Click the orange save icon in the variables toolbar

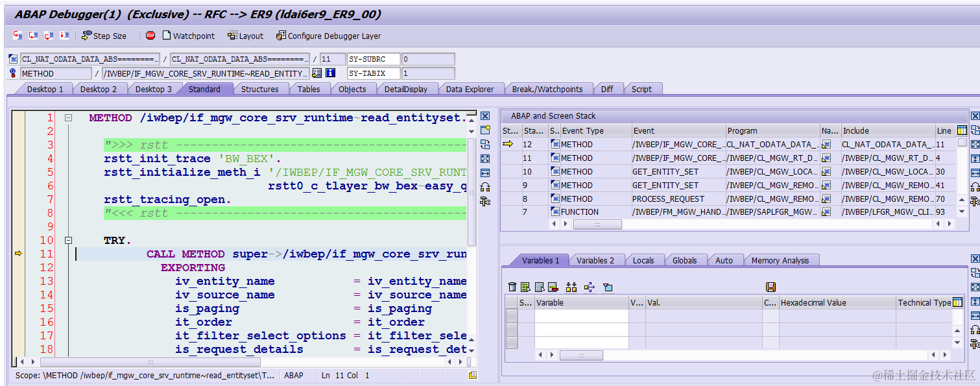(x=771, y=287)
